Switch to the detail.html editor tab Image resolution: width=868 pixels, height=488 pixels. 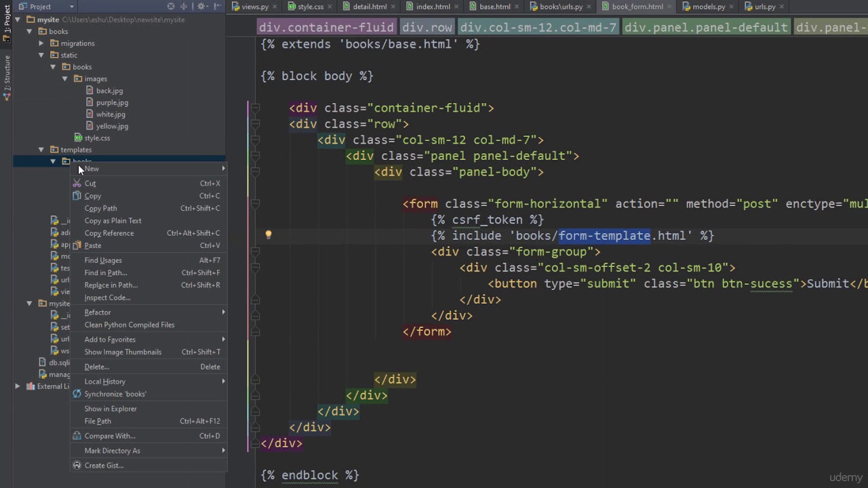click(x=370, y=7)
